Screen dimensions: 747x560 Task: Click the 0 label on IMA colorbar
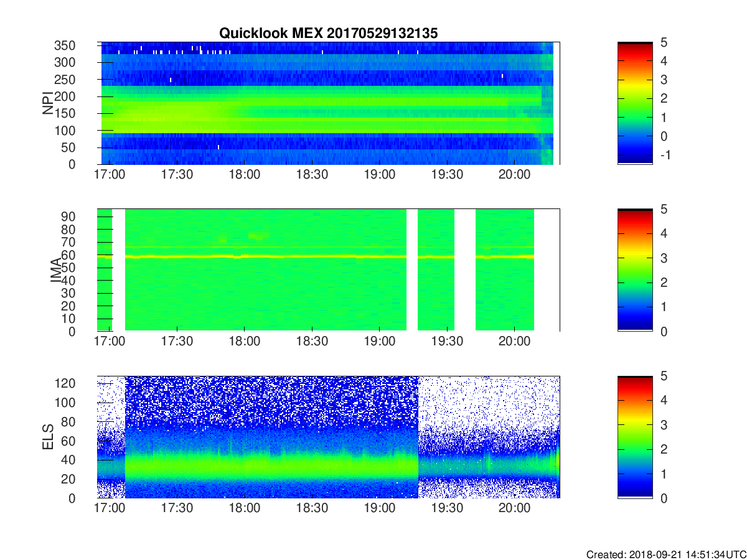[664, 331]
